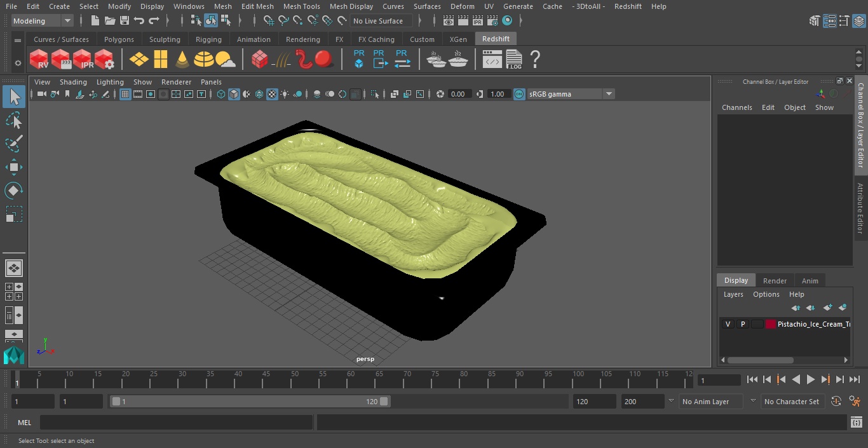Toggle the color management ON button

(519, 94)
